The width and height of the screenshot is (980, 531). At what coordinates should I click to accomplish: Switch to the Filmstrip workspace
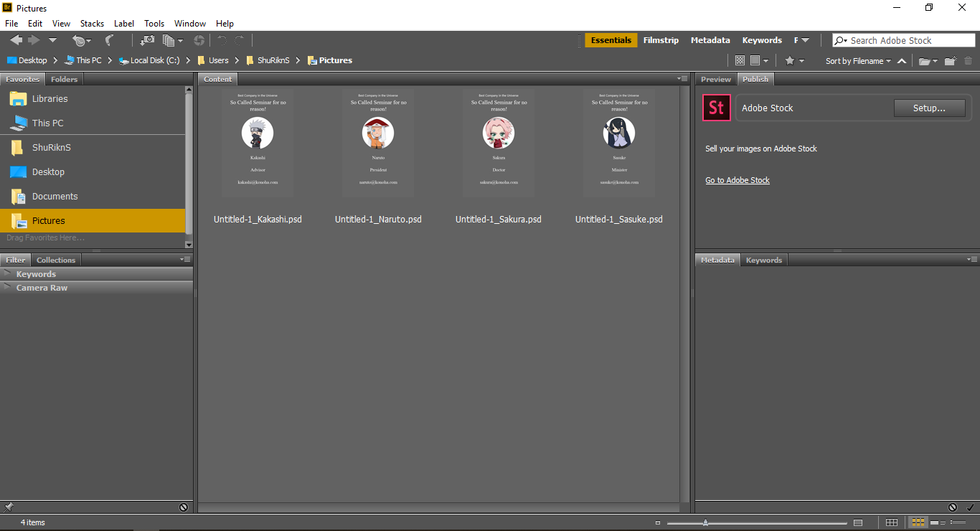pos(661,40)
